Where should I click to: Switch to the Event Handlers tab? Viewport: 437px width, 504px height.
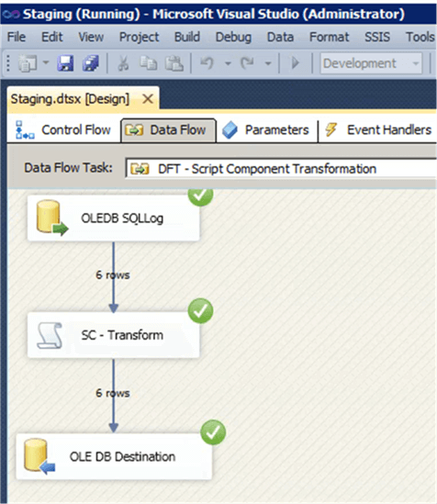378,129
